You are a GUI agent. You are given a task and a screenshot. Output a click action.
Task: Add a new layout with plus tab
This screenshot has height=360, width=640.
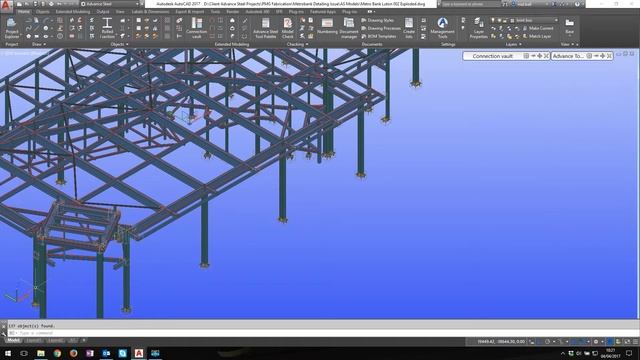point(84,340)
